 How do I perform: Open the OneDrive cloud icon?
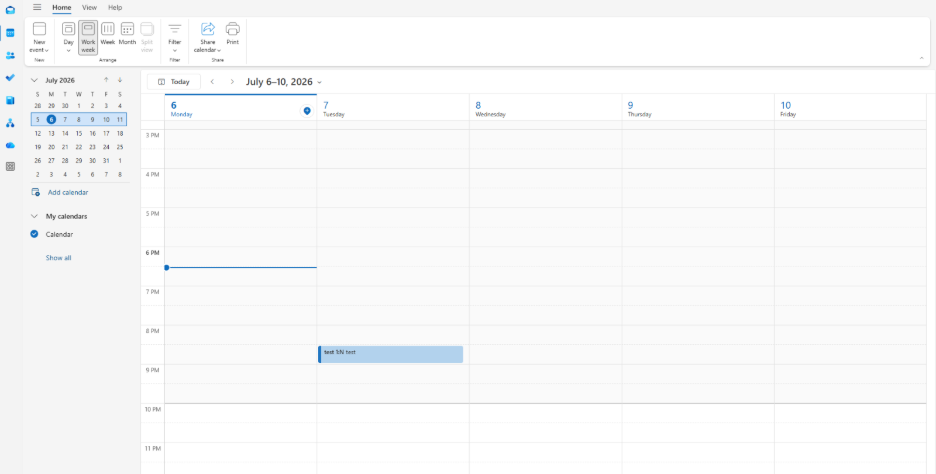point(10,145)
